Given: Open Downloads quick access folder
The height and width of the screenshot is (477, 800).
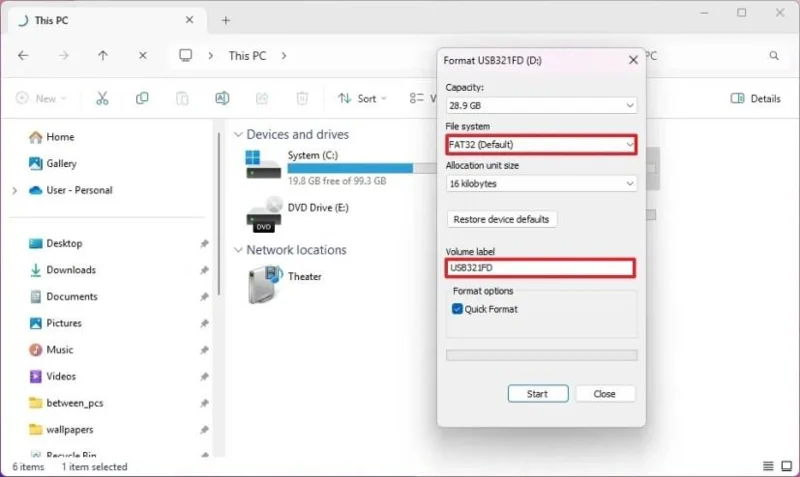Looking at the screenshot, I should pyautogui.click(x=62, y=270).
